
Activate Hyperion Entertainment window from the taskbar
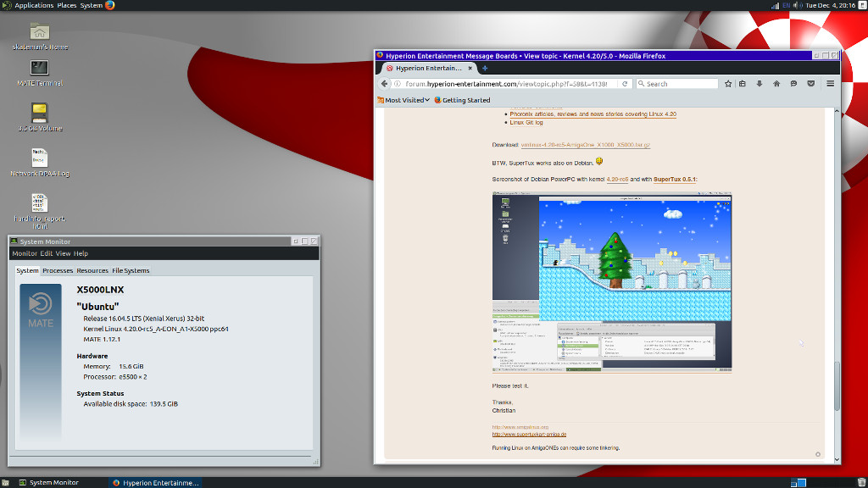(x=155, y=482)
